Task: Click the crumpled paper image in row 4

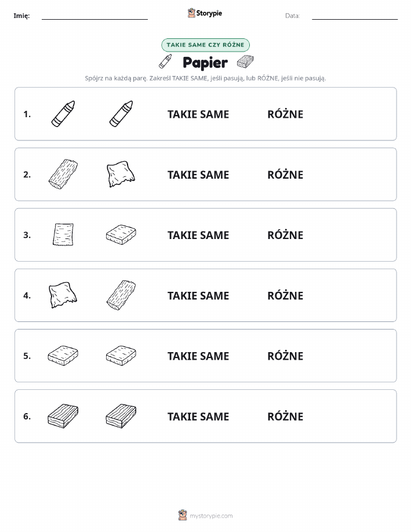Action: pos(63,295)
